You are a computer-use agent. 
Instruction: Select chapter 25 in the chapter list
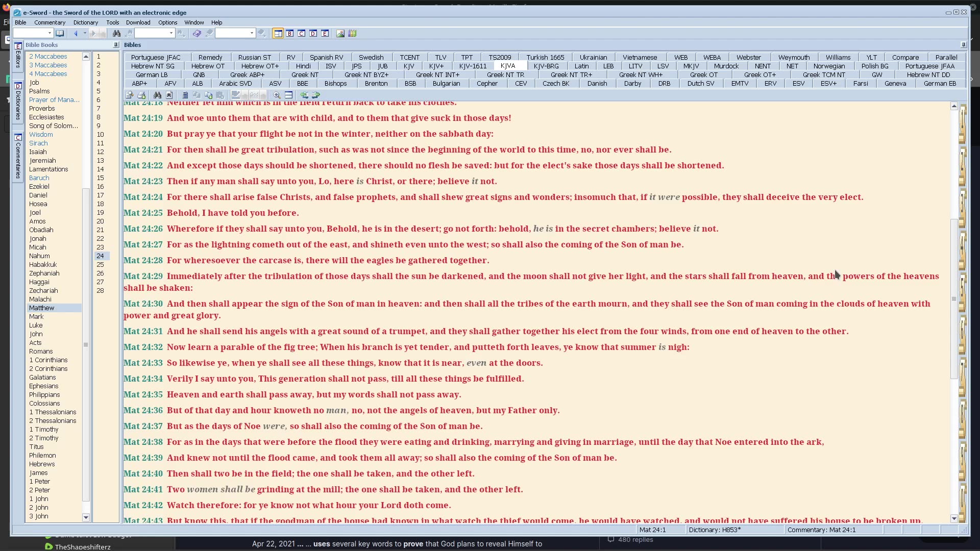[100, 265]
